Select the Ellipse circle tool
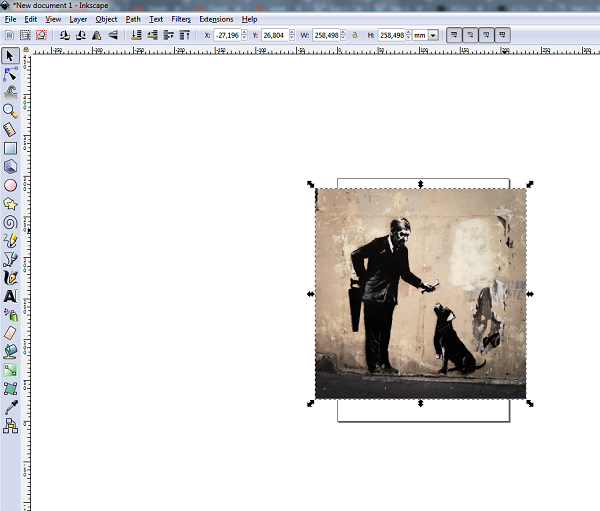600x511 pixels. click(x=10, y=185)
